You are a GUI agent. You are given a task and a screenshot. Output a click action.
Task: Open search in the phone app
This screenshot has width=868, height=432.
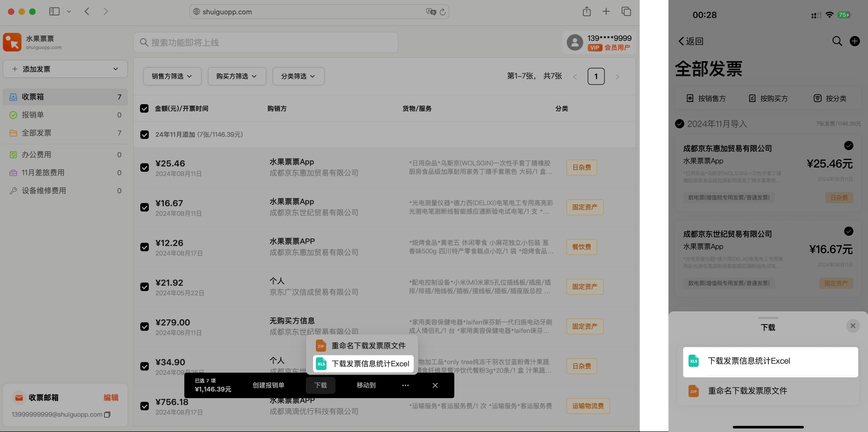pyautogui.click(x=837, y=41)
